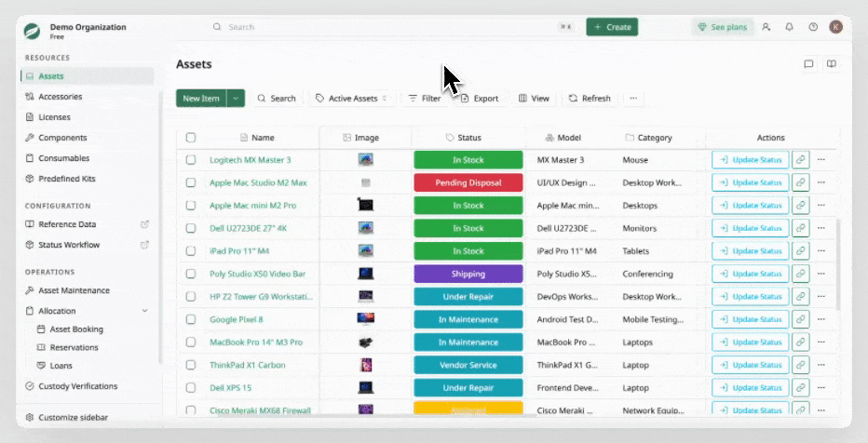Image resolution: width=868 pixels, height=443 pixels.
Task: Click the Search button in assets toolbar
Action: tap(277, 99)
